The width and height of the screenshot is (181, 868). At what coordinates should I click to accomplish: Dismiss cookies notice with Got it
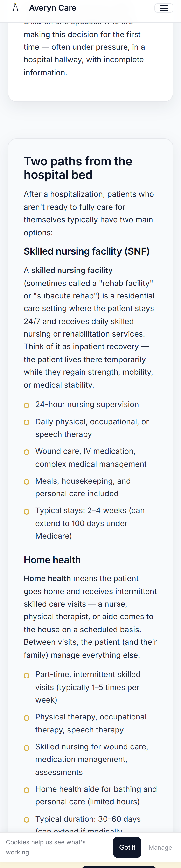coord(127,847)
